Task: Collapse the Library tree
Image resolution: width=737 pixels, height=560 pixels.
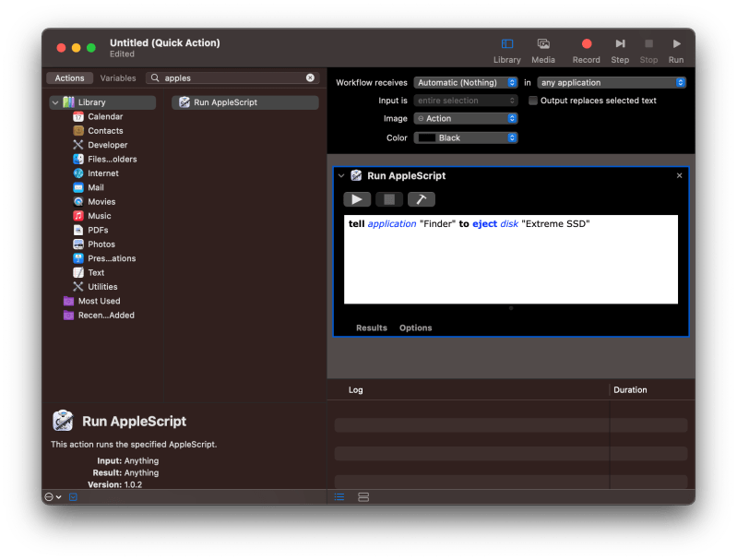Action: point(55,102)
